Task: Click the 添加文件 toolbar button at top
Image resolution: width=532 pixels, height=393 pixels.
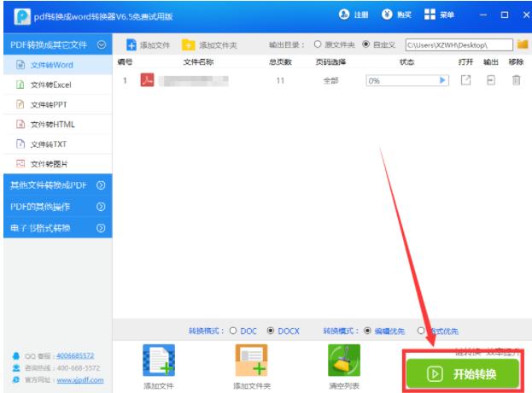Action: tap(148, 44)
